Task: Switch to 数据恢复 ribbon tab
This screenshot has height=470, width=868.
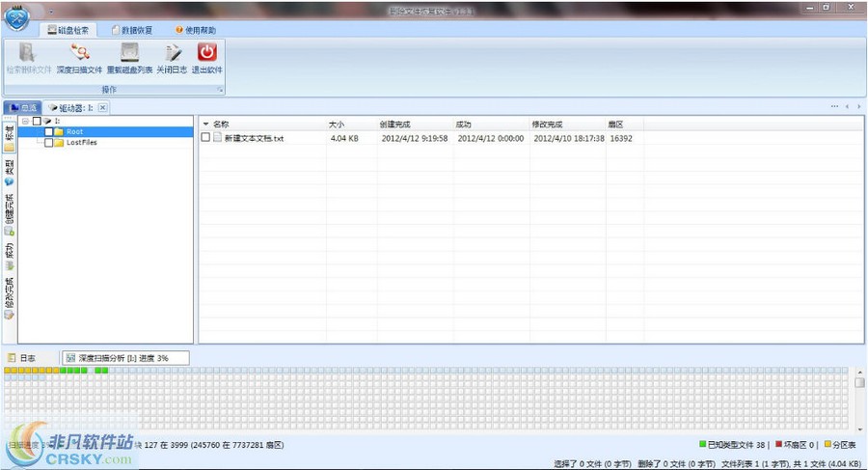Action: point(132,30)
